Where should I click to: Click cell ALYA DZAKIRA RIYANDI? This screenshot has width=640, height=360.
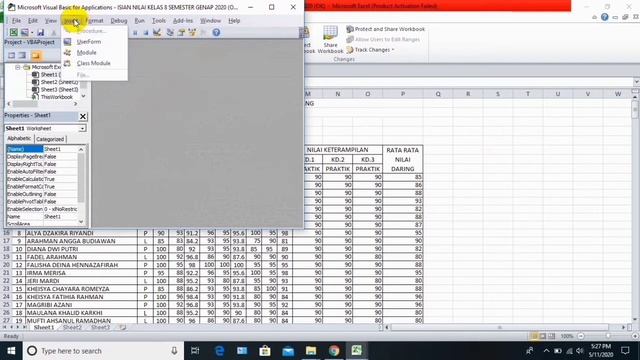(x=82, y=233)
